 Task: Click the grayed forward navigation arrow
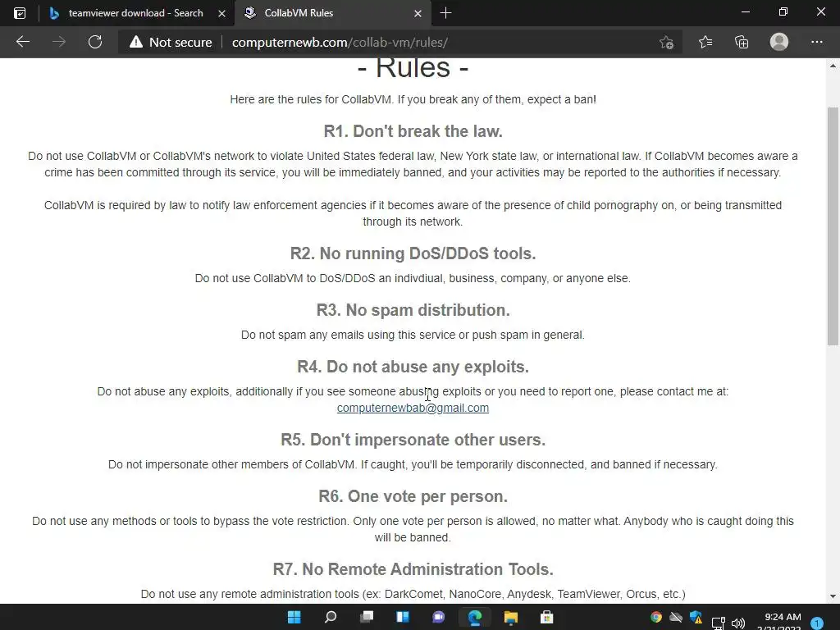tap(59, 42)
